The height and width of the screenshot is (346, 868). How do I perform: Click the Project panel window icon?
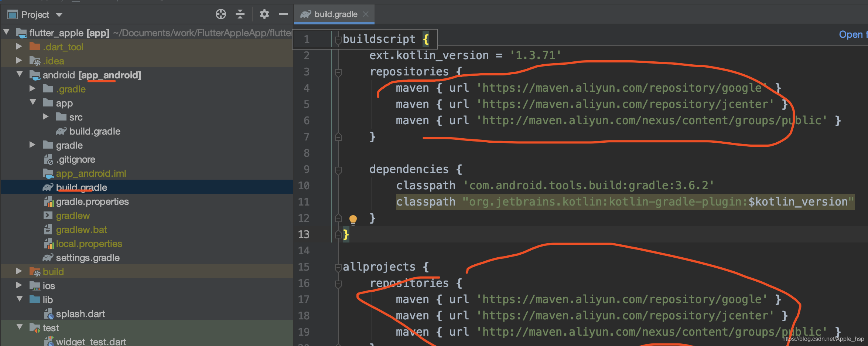click(13, 15)
